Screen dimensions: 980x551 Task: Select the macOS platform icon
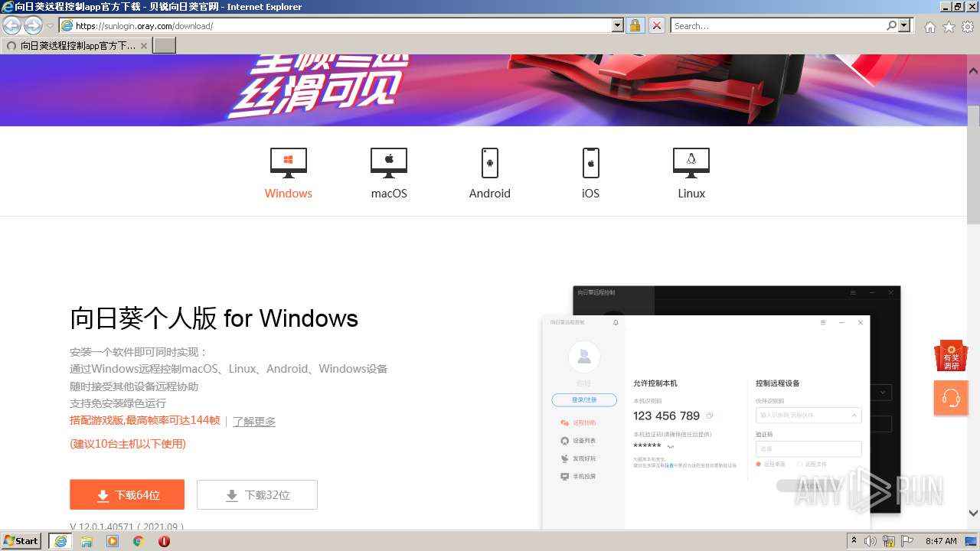389,162
